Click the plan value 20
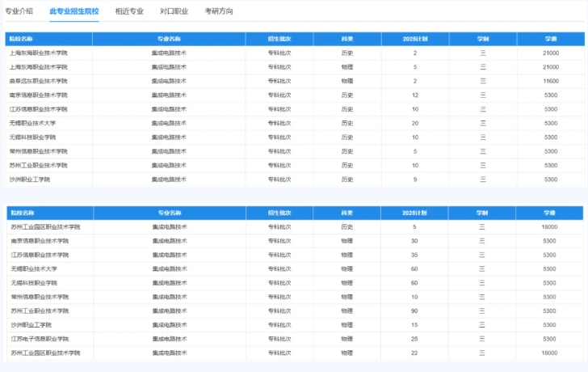The image size is (588, 372). tap(415, 123)
